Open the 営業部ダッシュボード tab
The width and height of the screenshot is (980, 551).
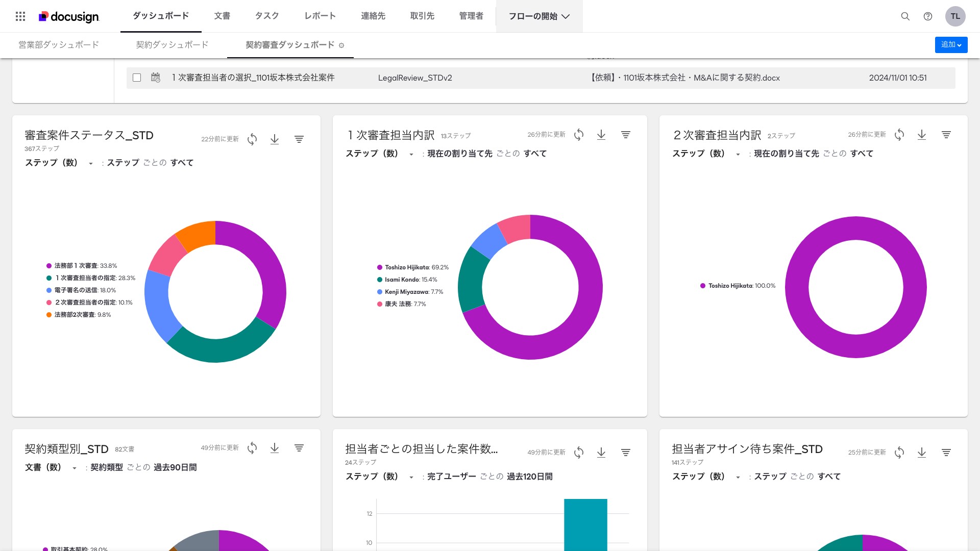pyautogui.click(x=59, y=45)
